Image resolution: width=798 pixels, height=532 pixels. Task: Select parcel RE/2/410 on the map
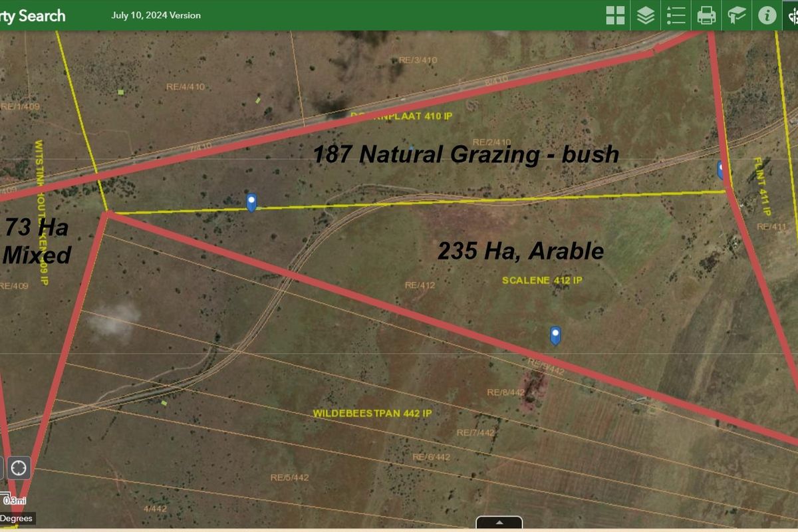pos(491,142)
